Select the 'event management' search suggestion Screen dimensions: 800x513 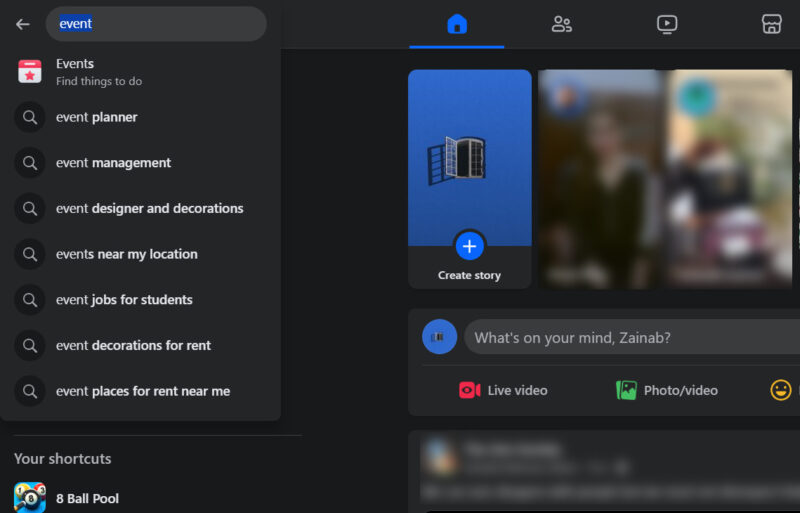point(113,163)
